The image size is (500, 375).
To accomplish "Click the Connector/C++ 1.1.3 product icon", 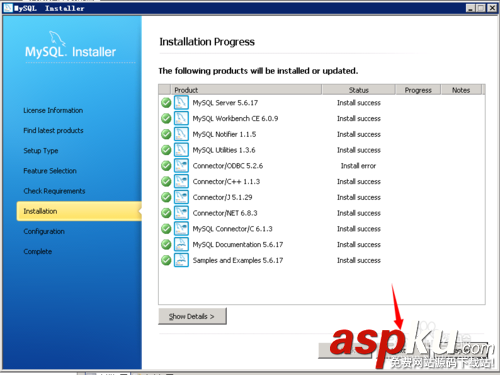I will point(181,181).
